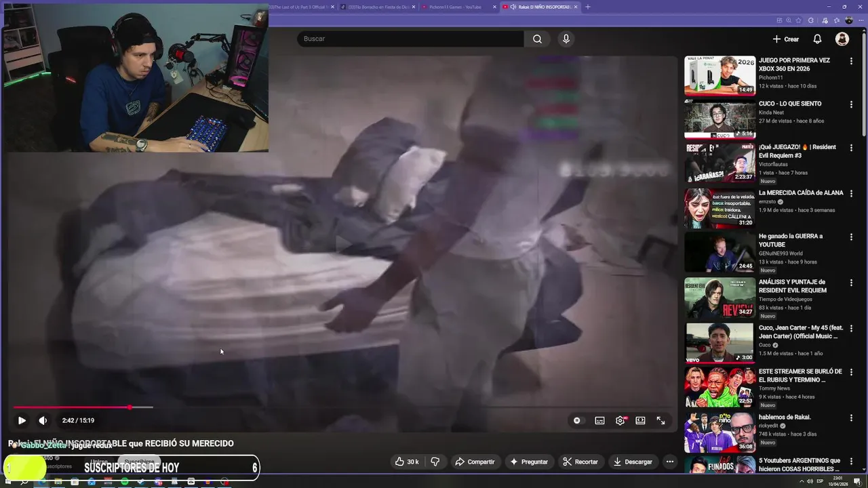This screenshot has width=868, height=488.
Task: Open the Edge browser taskbar icon
Action: (41, 482)
